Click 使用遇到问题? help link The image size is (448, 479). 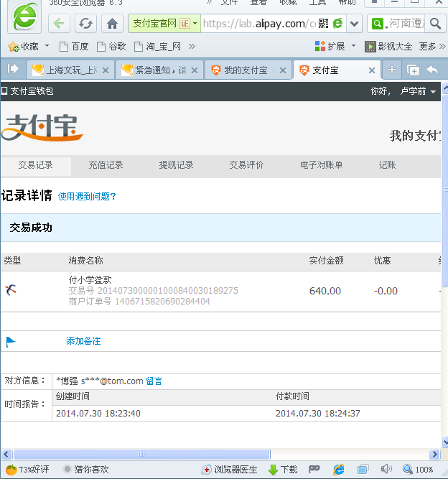pyautogui.click(x=87, y=197)
